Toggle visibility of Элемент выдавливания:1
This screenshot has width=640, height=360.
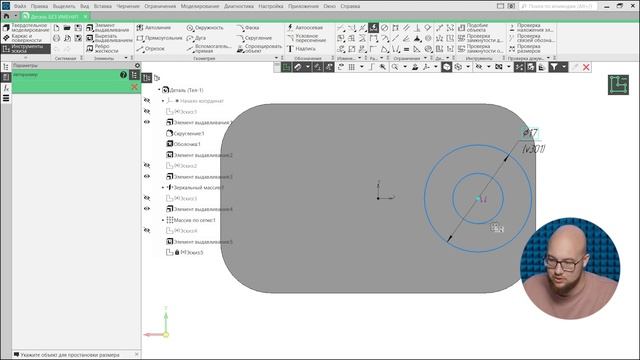[147, 122]
